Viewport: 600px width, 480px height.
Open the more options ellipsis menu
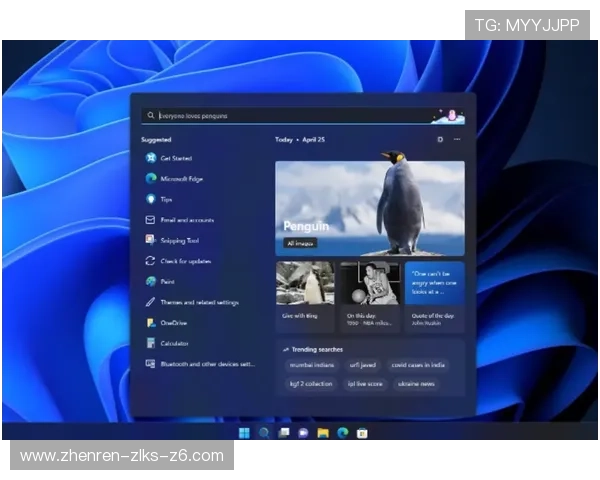[457, 140]
